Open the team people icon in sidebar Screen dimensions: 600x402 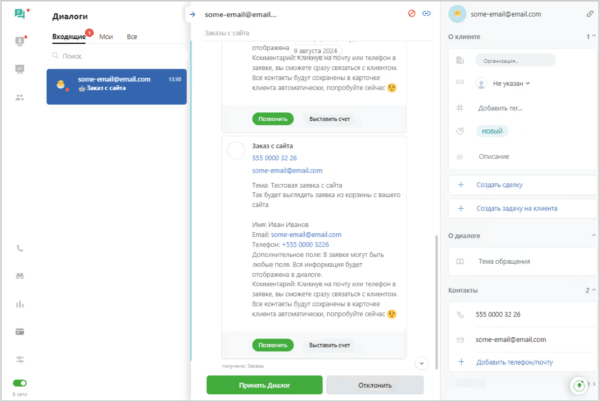pos(20,97)
